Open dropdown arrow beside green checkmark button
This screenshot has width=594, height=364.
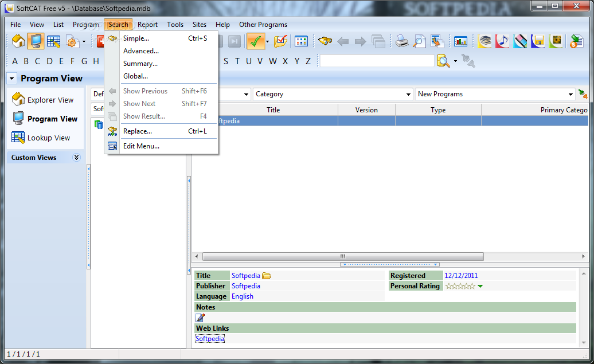point(267,42)
